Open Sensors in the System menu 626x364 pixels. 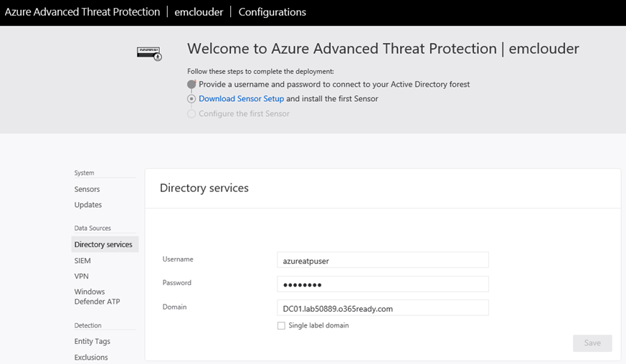point(87,189)
